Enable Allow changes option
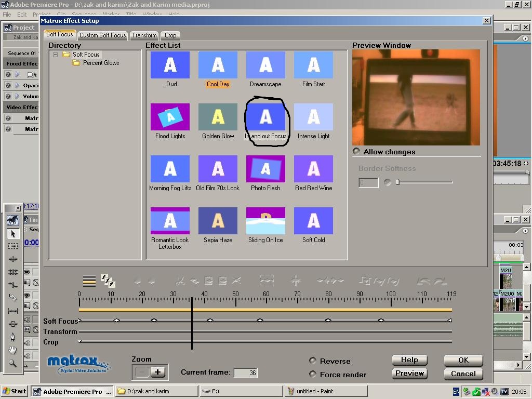This screenshot has height=399, width=532. [x=356, y=151]
